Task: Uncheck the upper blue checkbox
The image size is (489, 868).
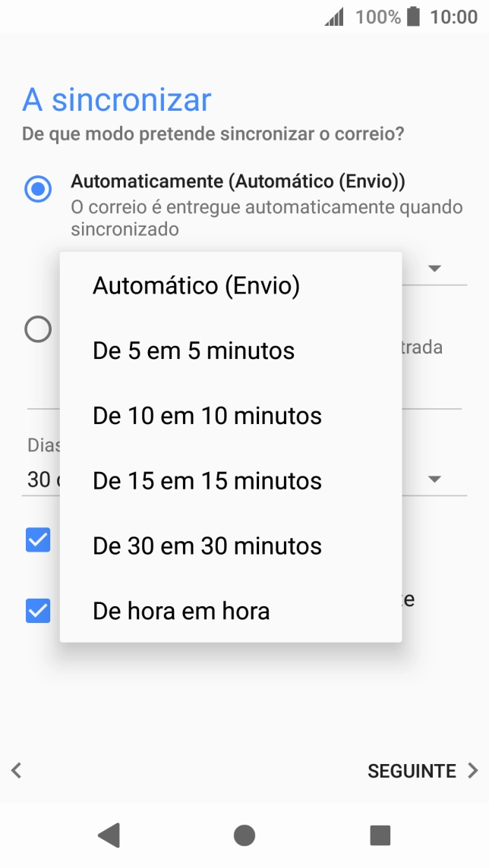Action: pos(37,540)
